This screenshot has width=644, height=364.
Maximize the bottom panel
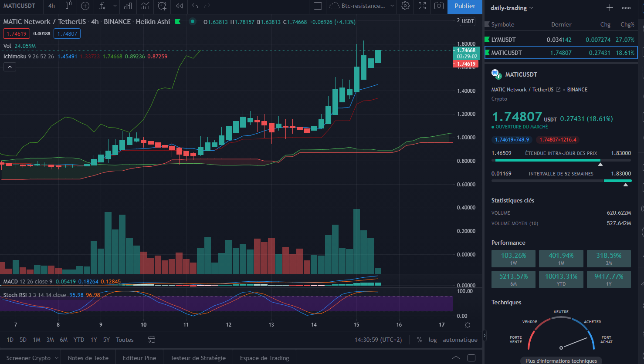[x=471, y=358]
